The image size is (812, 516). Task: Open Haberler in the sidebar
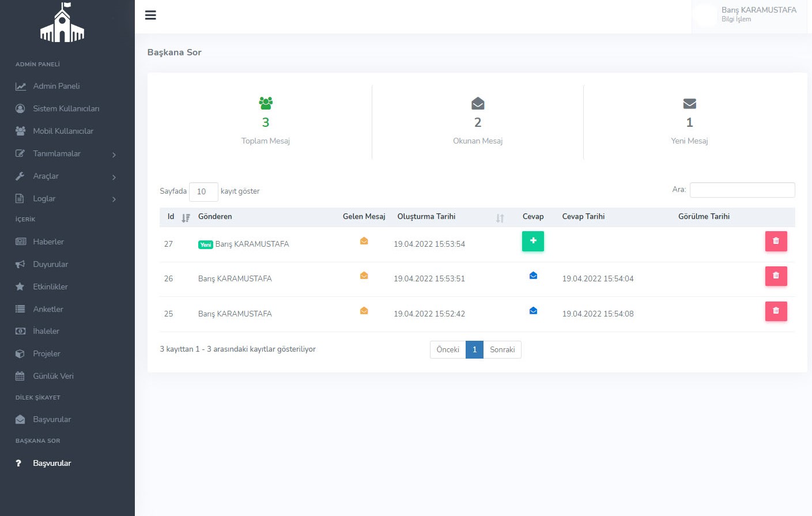click(48, 242)
